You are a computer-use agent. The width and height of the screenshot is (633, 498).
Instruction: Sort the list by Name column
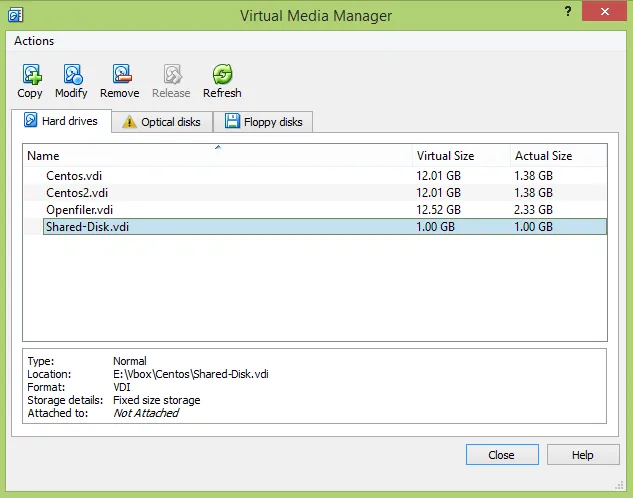pyautogui.click(x=217, y=156)
